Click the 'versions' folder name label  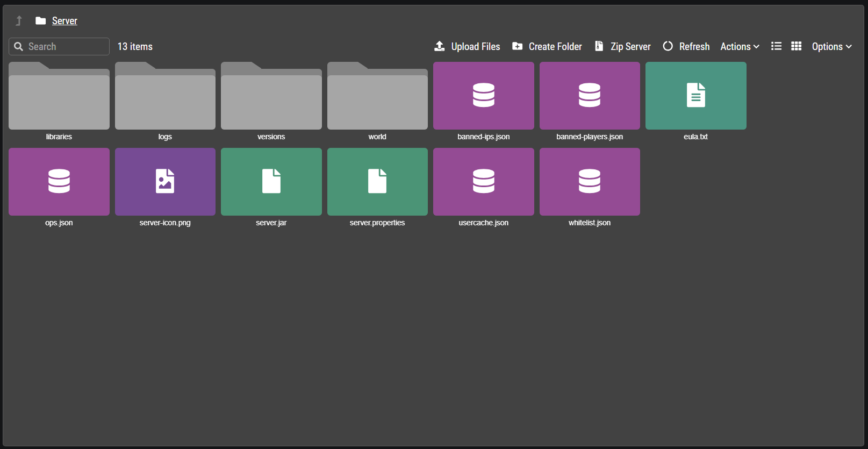coord(271,137)
